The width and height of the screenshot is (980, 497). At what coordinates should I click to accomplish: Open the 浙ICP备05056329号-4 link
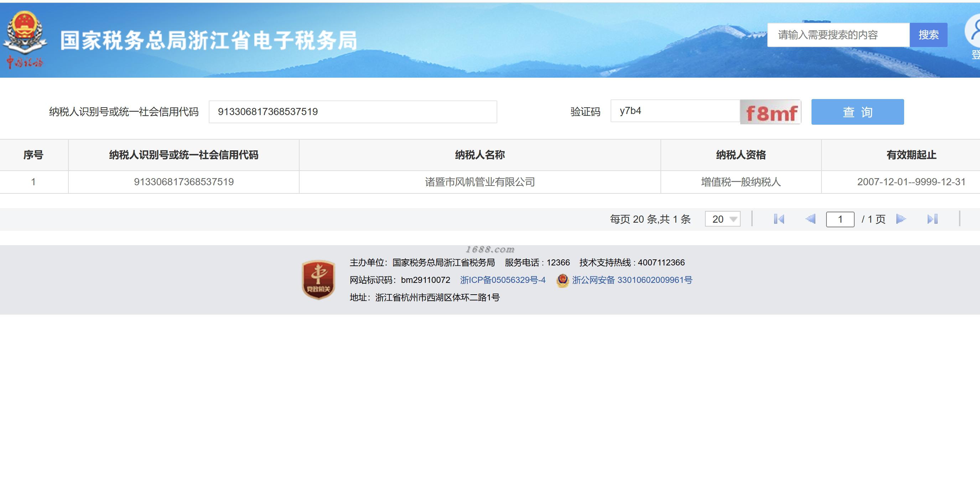click(503, 280)
